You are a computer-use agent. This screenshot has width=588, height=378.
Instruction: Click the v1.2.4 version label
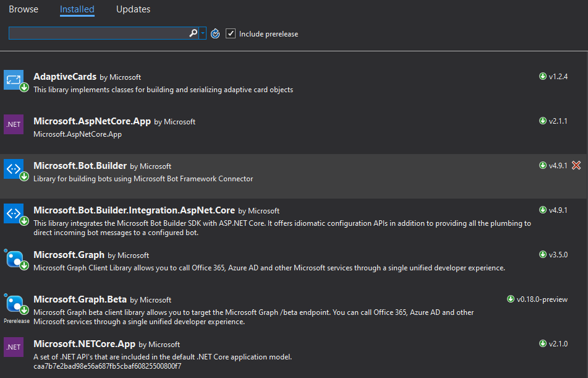pos(558,77)
